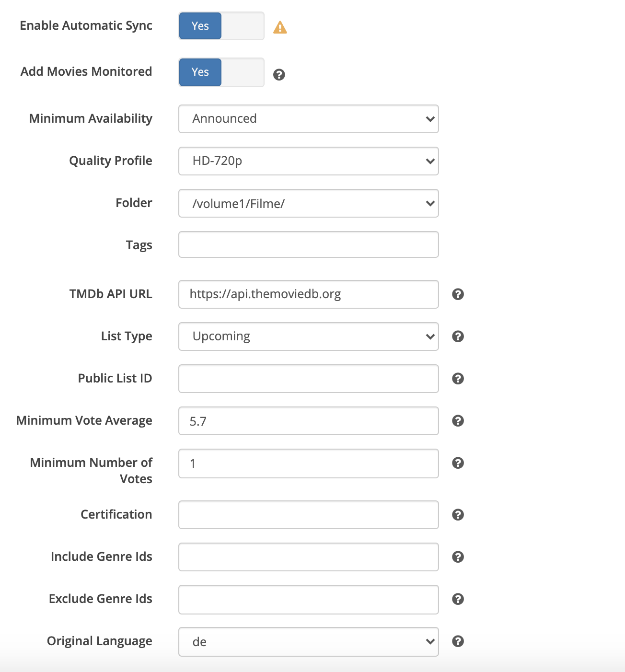Expand the Folder selector showing /volume1/Filme/
This screenshot has height=672, width=625.
coord(308,203)
